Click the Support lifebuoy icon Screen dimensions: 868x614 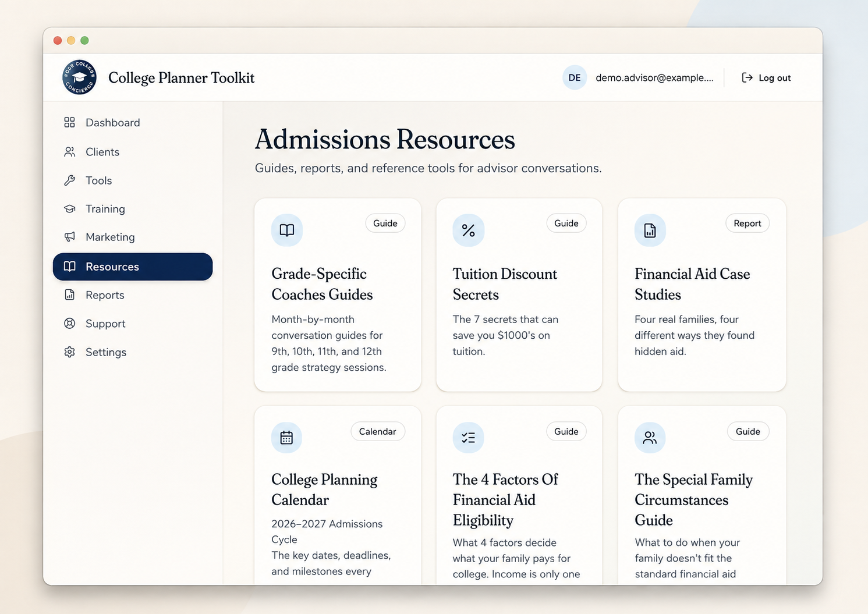(70, 324)
